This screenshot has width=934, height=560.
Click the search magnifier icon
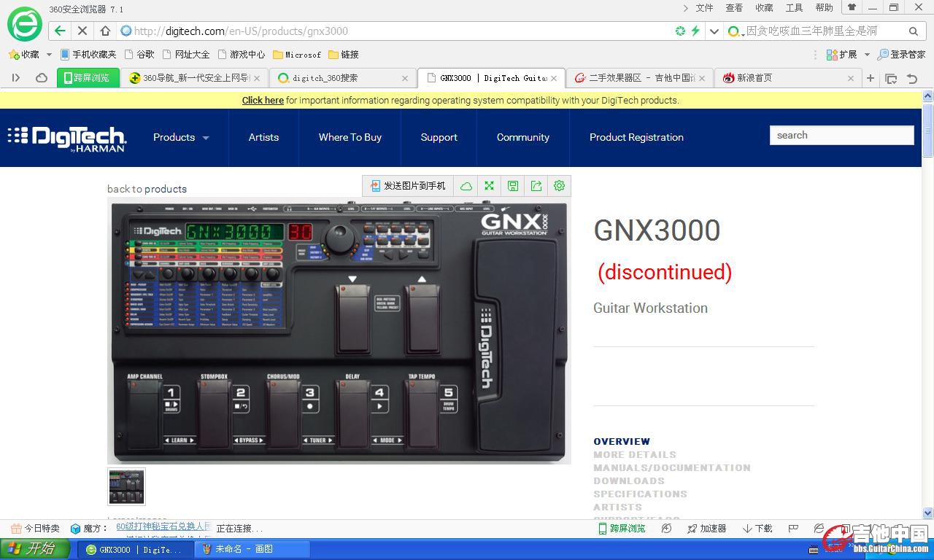(913, 31)
